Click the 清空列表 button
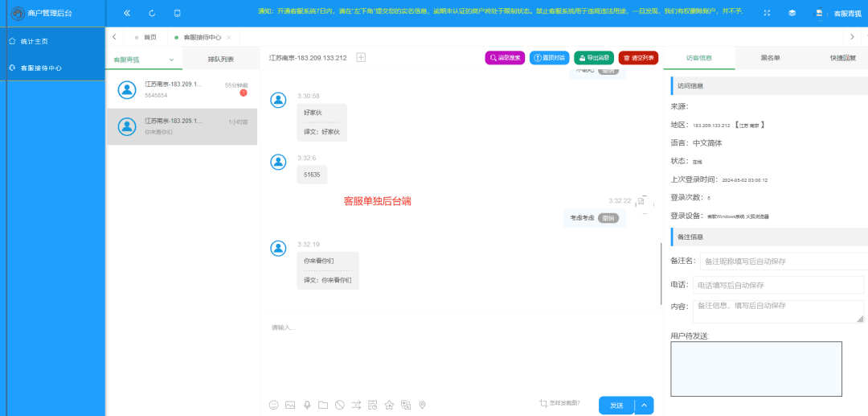Screen dimensions: 868x416 [x=638, y=58]
